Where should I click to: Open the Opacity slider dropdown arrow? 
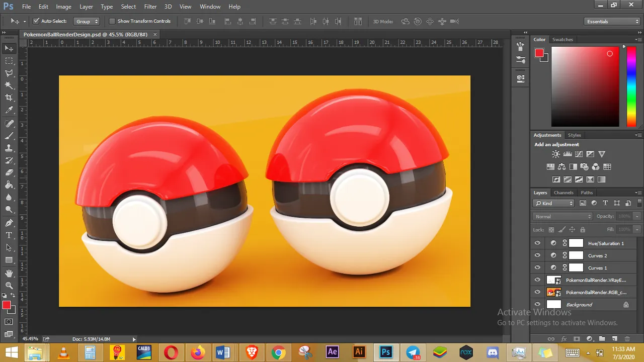coord(637,216)
